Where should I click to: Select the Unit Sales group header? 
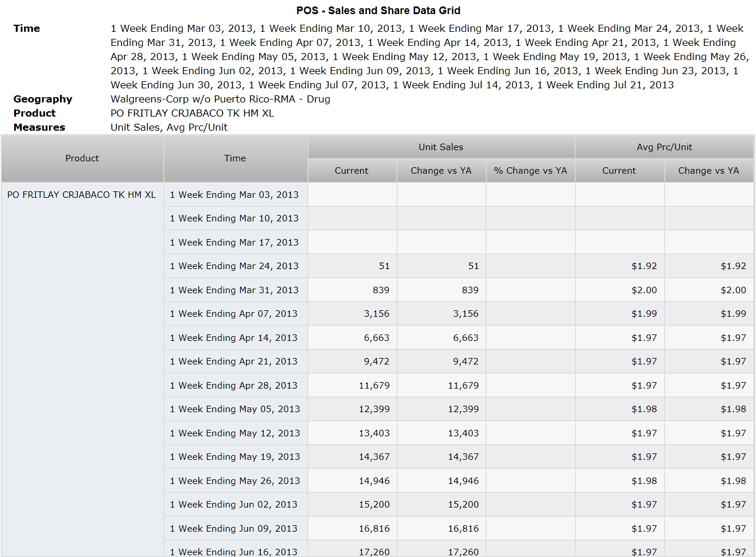click(441, 147)
